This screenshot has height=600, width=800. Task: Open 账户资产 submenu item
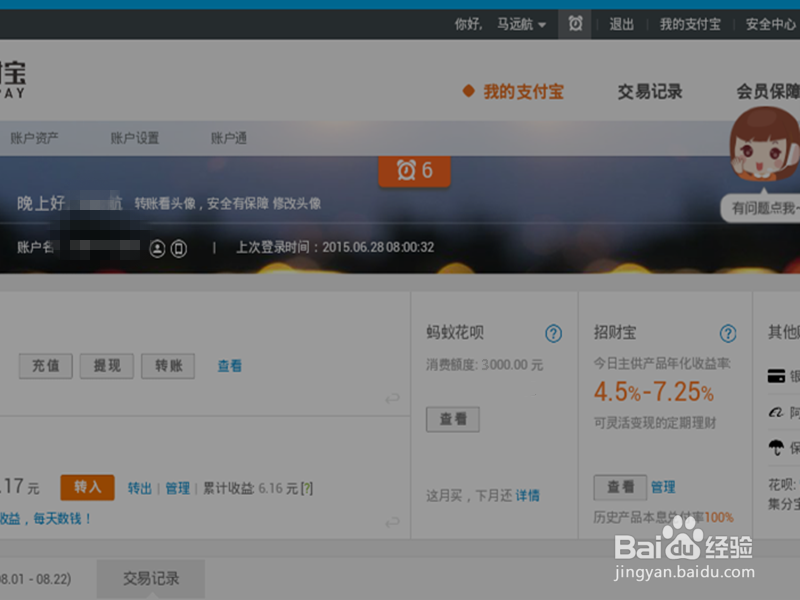point(34,138)
